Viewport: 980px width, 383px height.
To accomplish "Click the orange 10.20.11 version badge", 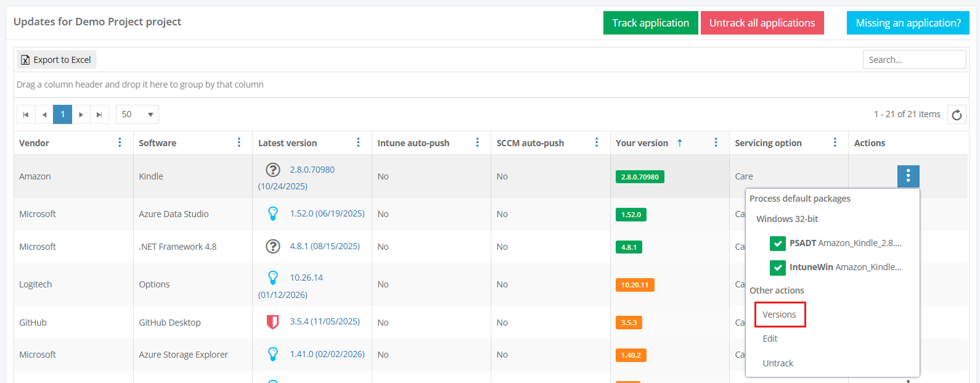I will click(634, 285).
